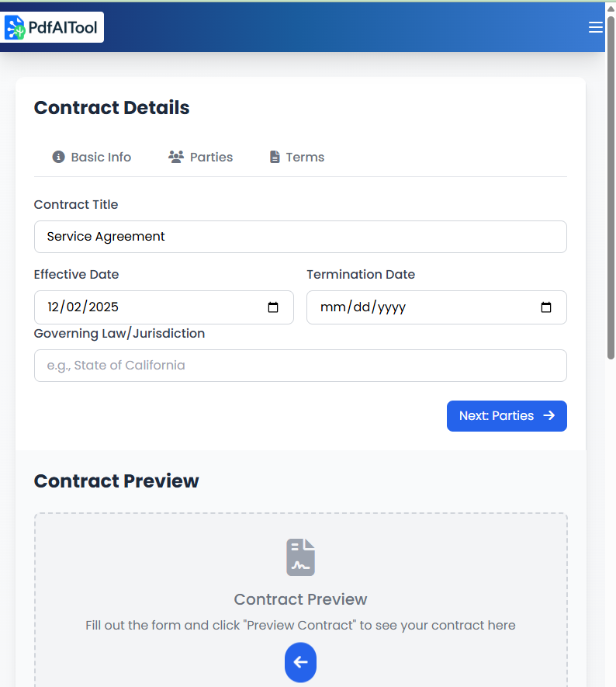
Task: Focus the Contract Title field
Action: (x=300, y=237)
